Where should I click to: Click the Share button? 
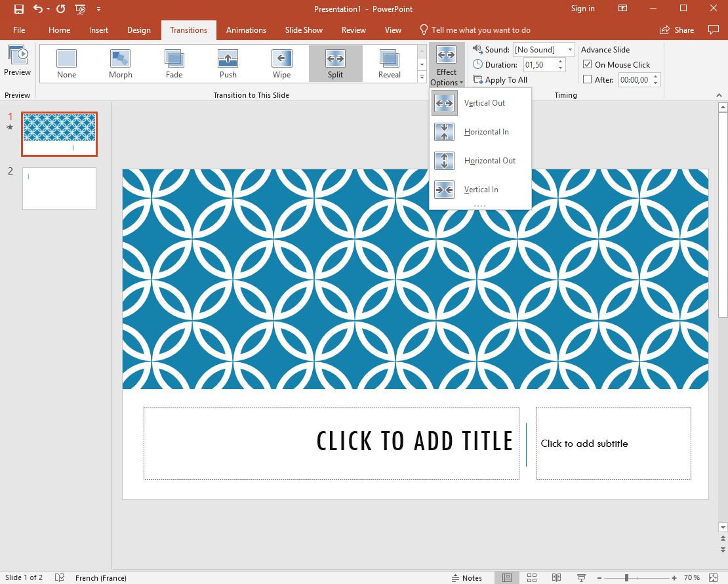point(677,30)
